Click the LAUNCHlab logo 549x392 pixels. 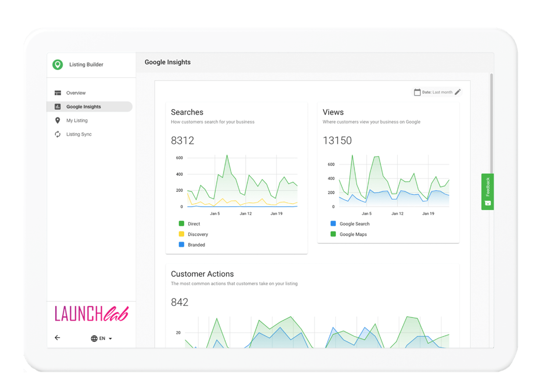coord(91,313)
